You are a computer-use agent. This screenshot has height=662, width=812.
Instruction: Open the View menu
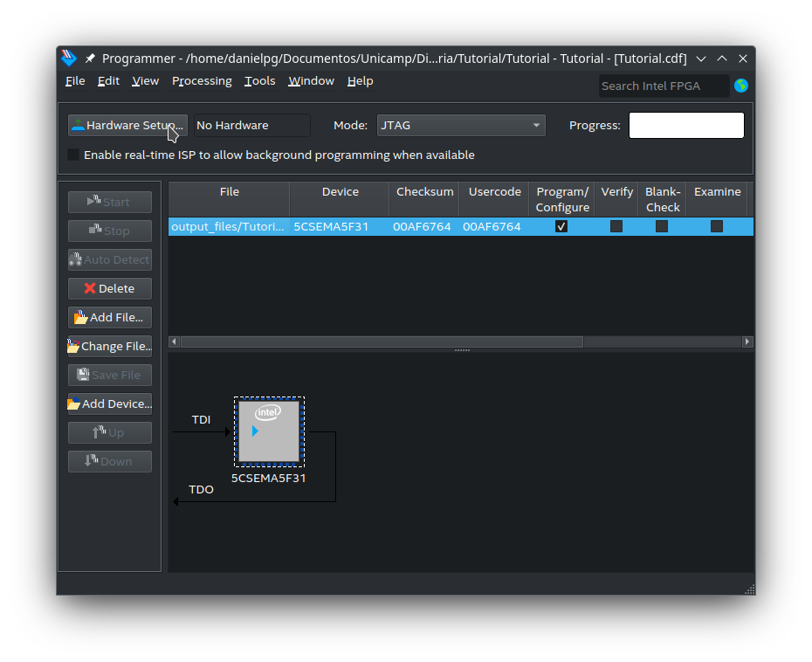pos(145,81)
